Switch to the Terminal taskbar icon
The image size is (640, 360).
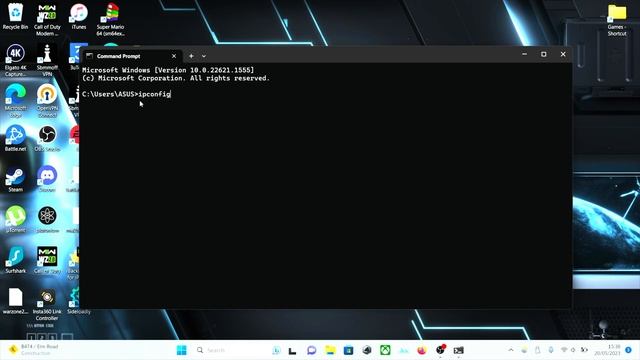[459, 350]
